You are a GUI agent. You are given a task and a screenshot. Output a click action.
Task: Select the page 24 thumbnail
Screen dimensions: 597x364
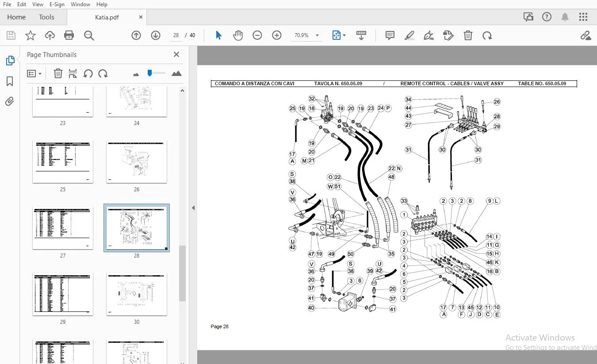pyautogui.click(x=137, y=102)
